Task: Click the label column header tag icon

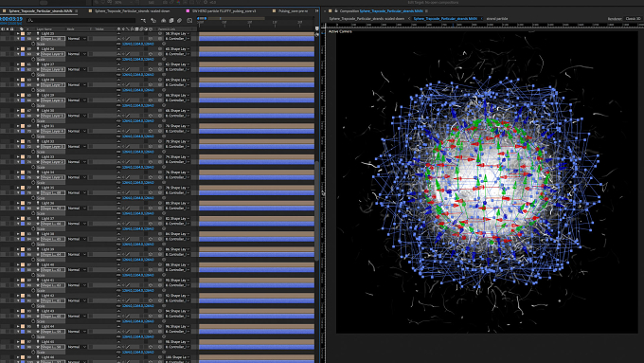Action: click(22, 29)
